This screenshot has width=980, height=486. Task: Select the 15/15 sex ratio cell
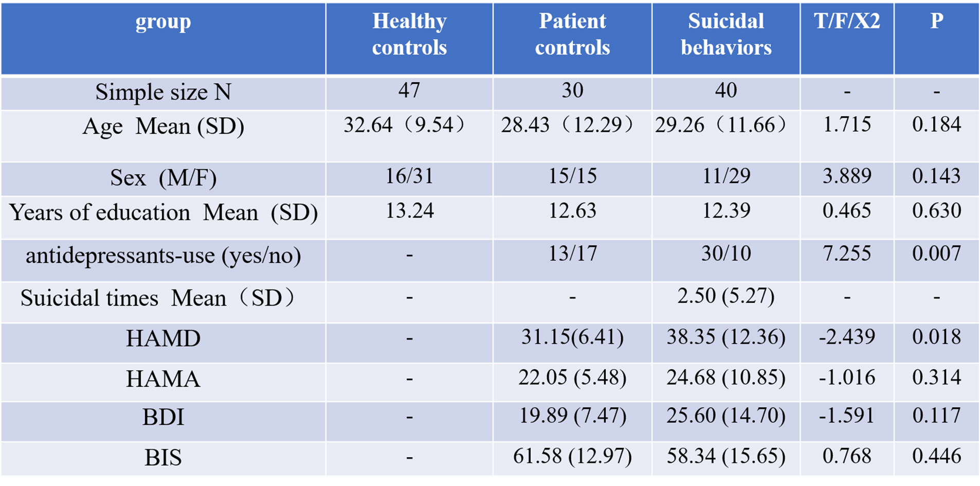572,176
